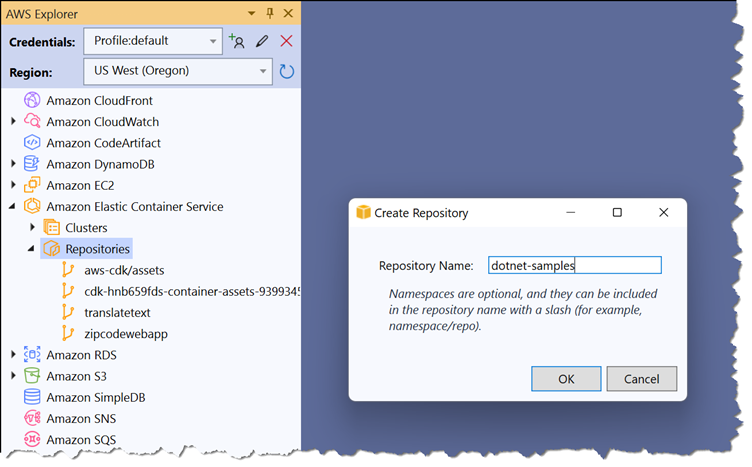Click the Amazon EC2 icon
Screen dimensions: 752x467
tap(32, 185)
